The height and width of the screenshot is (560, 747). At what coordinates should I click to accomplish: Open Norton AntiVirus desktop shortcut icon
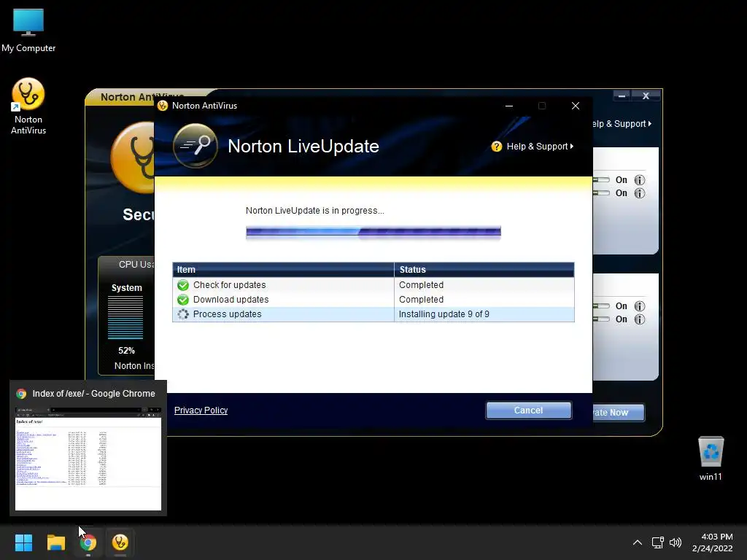pos(28,94)
